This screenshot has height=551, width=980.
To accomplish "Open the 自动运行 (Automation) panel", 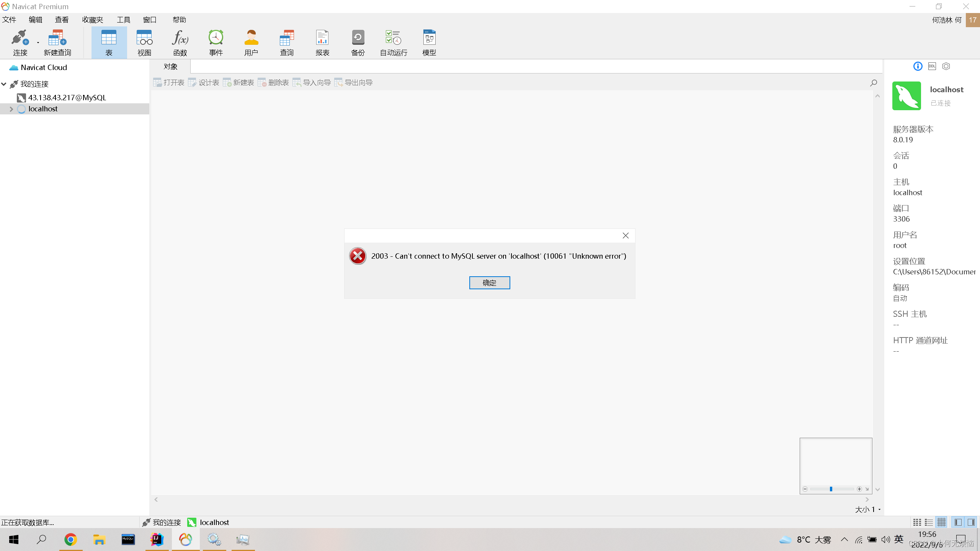I will pyautogui.click(x=393, y=41).
